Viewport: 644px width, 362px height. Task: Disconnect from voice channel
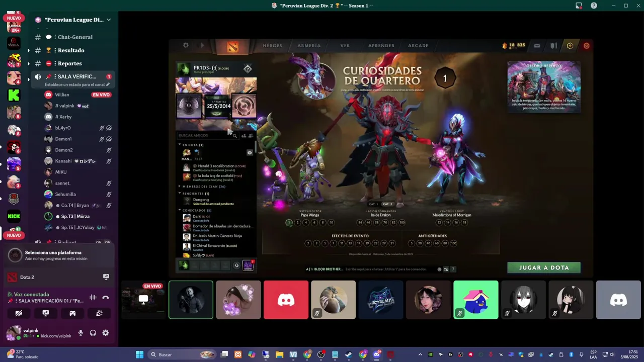pos(106,297)
